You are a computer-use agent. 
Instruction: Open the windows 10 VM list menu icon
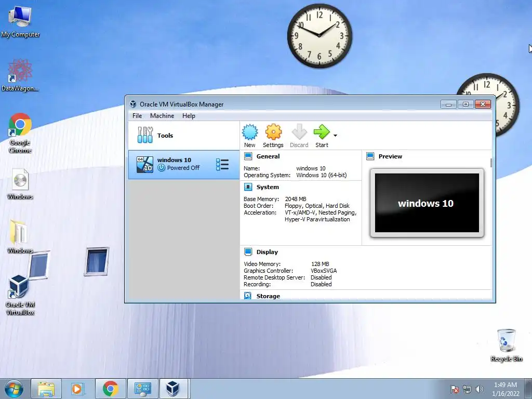coord(222,164)
